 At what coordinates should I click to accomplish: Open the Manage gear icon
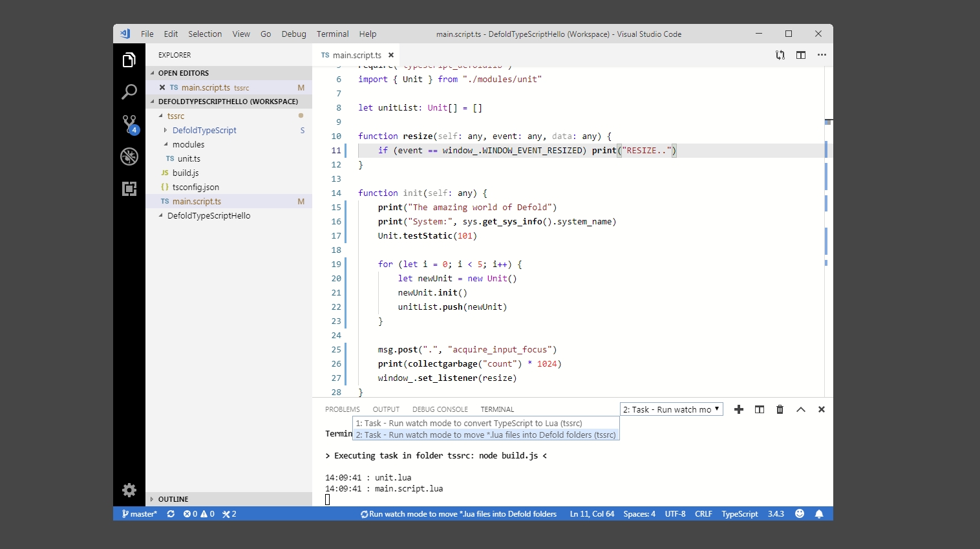[129, 490]
